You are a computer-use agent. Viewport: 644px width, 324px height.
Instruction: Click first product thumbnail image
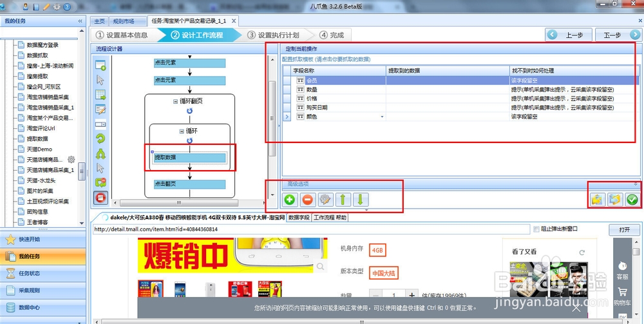pos(150,289)
